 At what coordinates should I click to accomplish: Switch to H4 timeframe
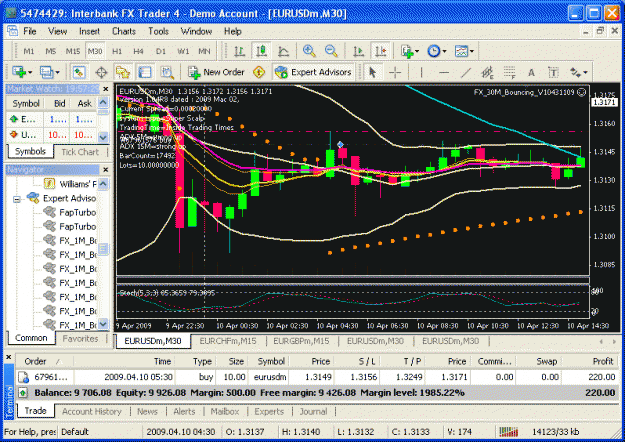tap(139, 51)
